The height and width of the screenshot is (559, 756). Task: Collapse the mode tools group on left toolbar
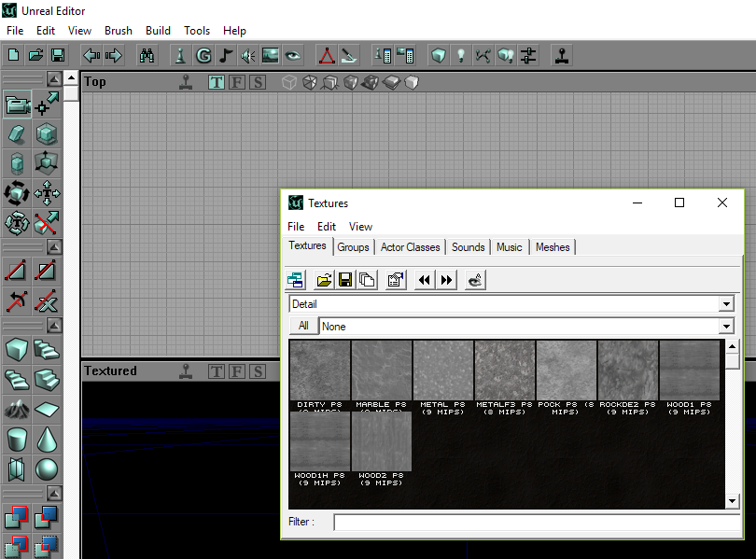[54, 78]
